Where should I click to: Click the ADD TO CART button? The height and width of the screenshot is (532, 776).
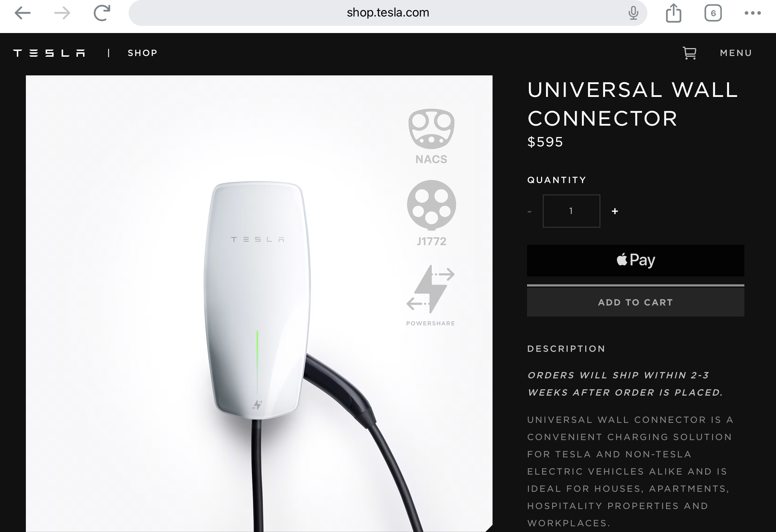tap(636, 302)
